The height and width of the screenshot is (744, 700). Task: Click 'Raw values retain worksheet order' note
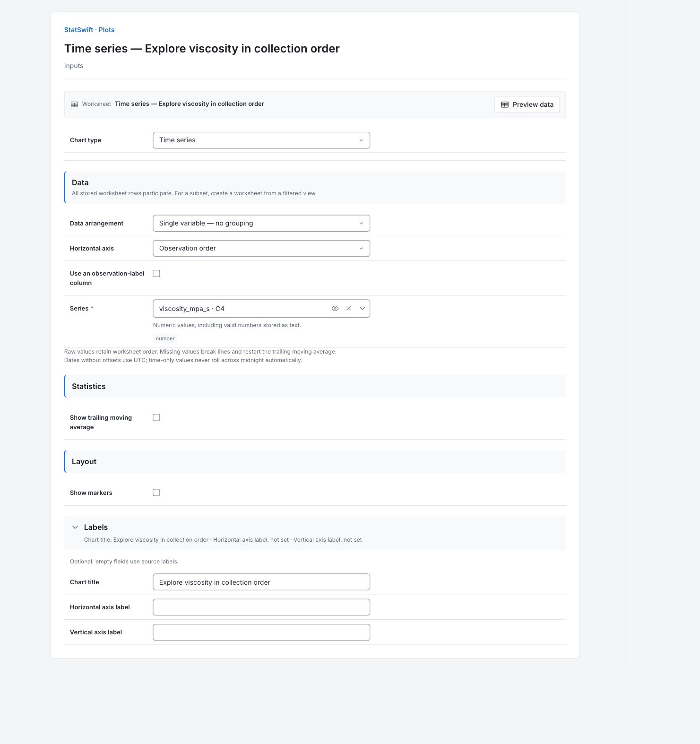click(x=200, y=352)
